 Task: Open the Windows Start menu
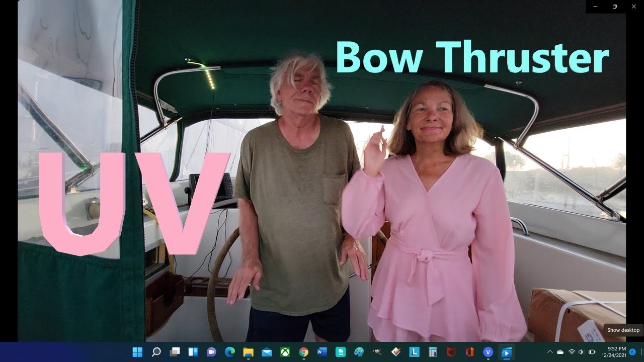pos(137,352)
